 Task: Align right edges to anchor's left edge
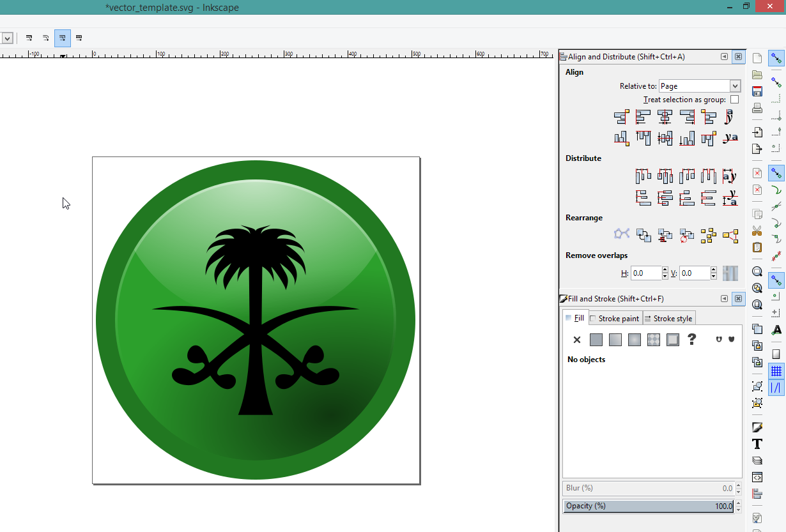point(621,117)
